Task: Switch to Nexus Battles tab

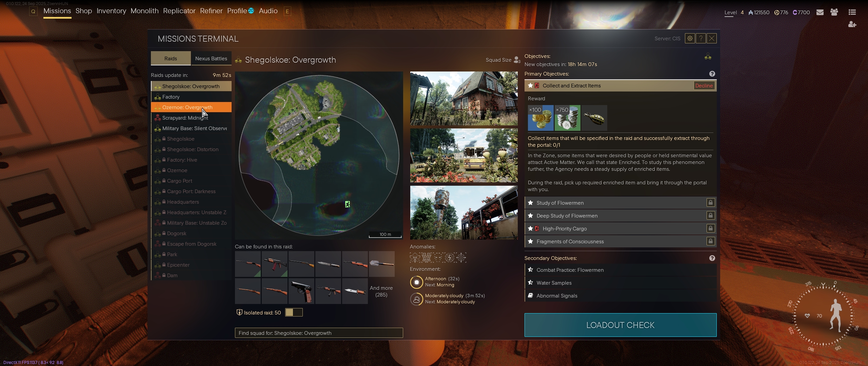Action: pos(211,58)
